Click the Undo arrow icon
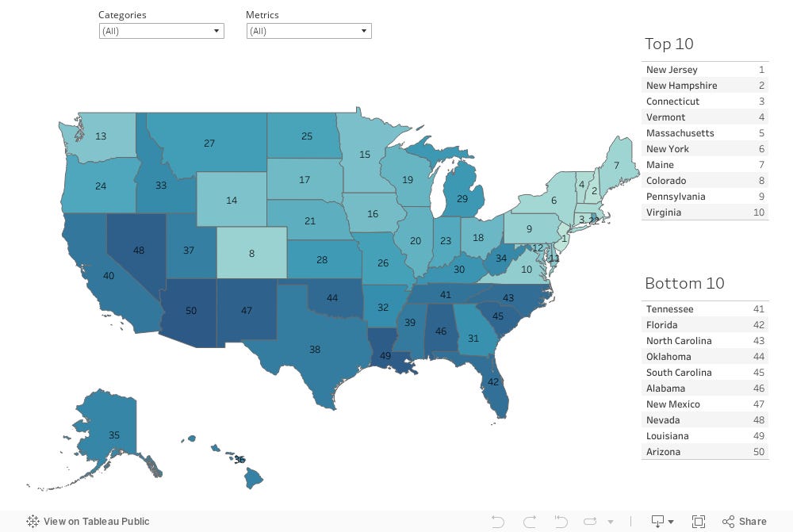 498,522
